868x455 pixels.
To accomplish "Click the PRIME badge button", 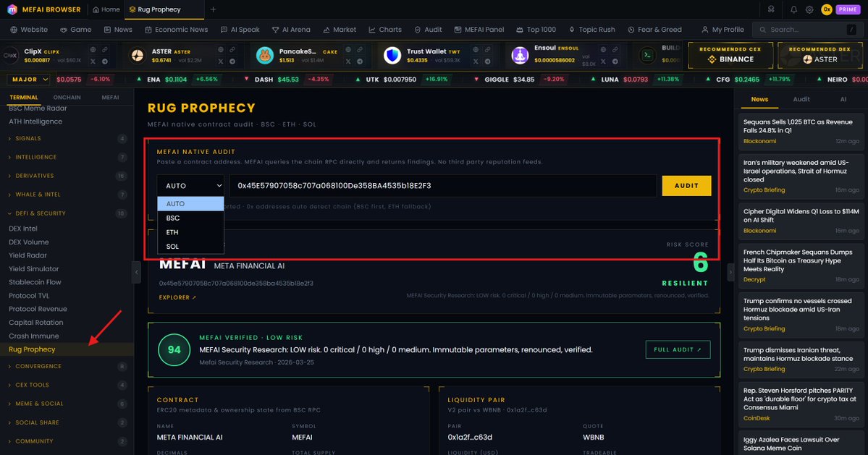I will [x=848, y=9].
